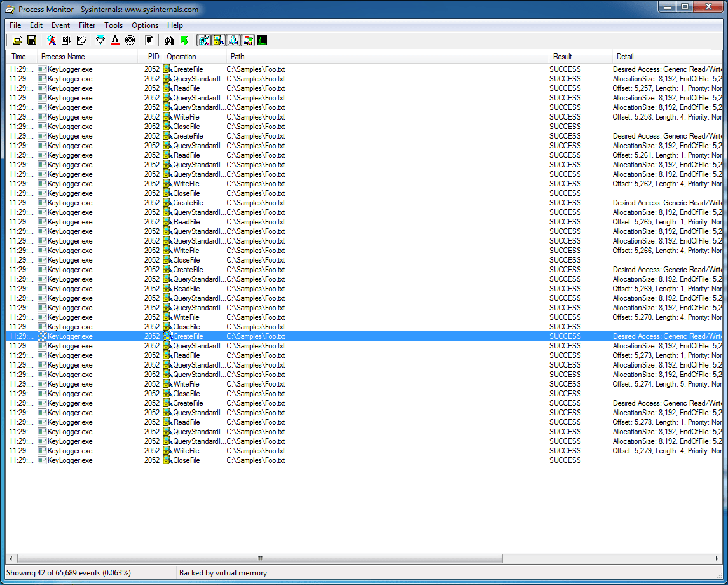Click the horizontal scrollbar thumb
The width and height of the screenshot is (728, 585).
(260, 558)
